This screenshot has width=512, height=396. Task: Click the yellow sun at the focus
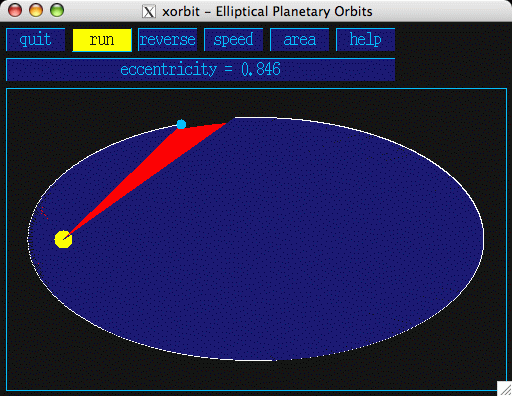(x=63, y=239)
